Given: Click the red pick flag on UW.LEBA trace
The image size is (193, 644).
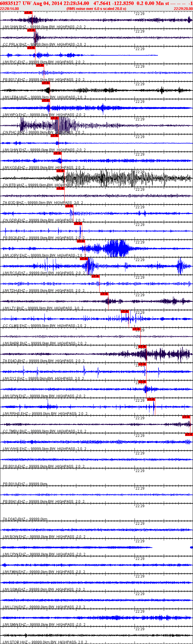Looking at the screenshot, I should (46, 83).
